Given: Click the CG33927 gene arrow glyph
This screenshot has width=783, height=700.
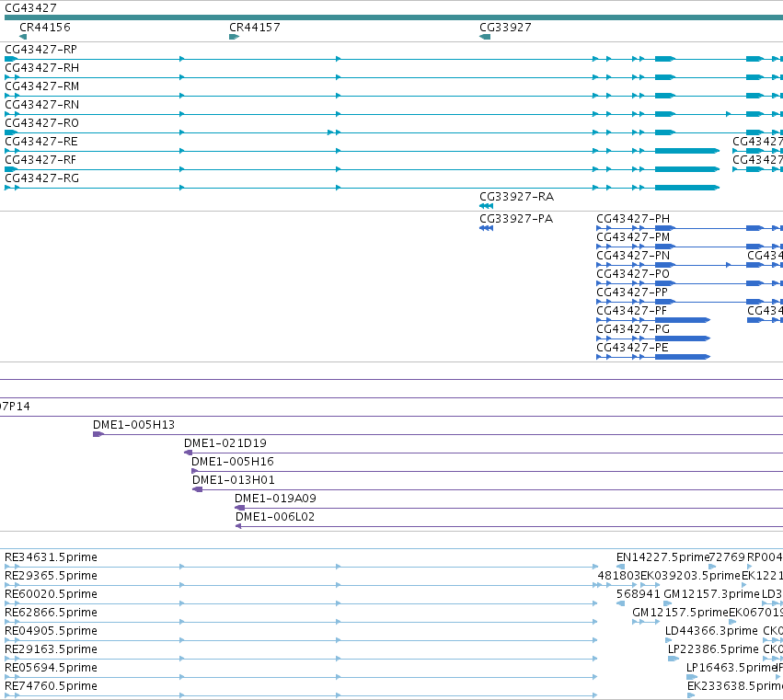Looking at the screenshot, I should tap(485, 37).
